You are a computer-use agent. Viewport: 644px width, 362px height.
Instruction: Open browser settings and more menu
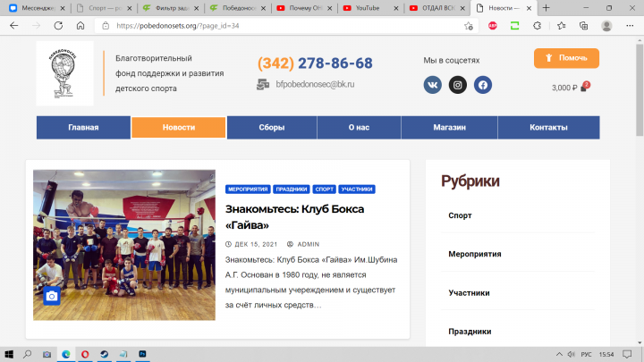point(630,25)
